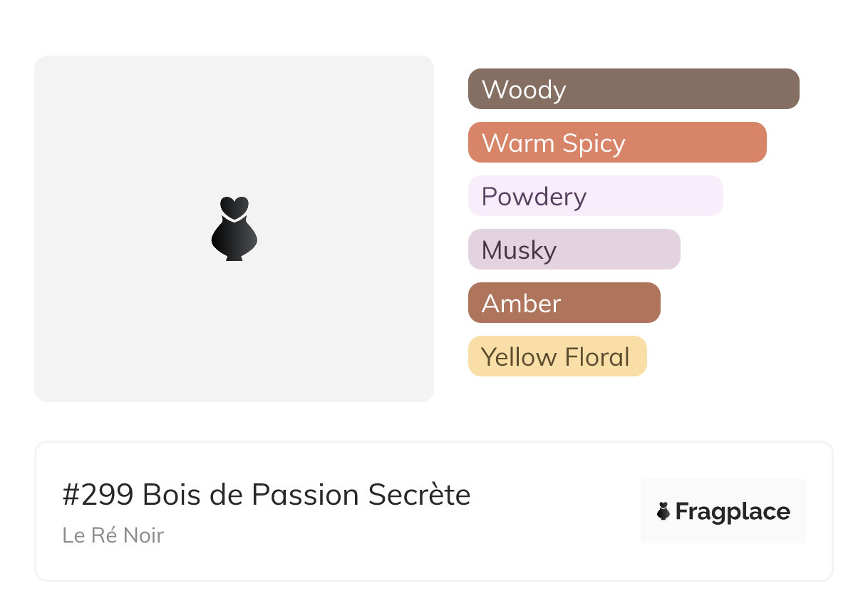Pick the Amber accord bar
Viewport: 868px width, 616px height.
[564, 303]
